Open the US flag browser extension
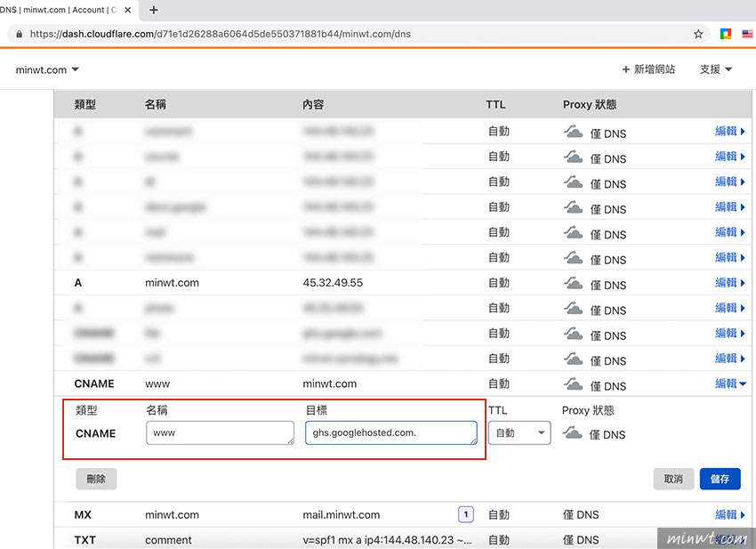 (747, 34)
